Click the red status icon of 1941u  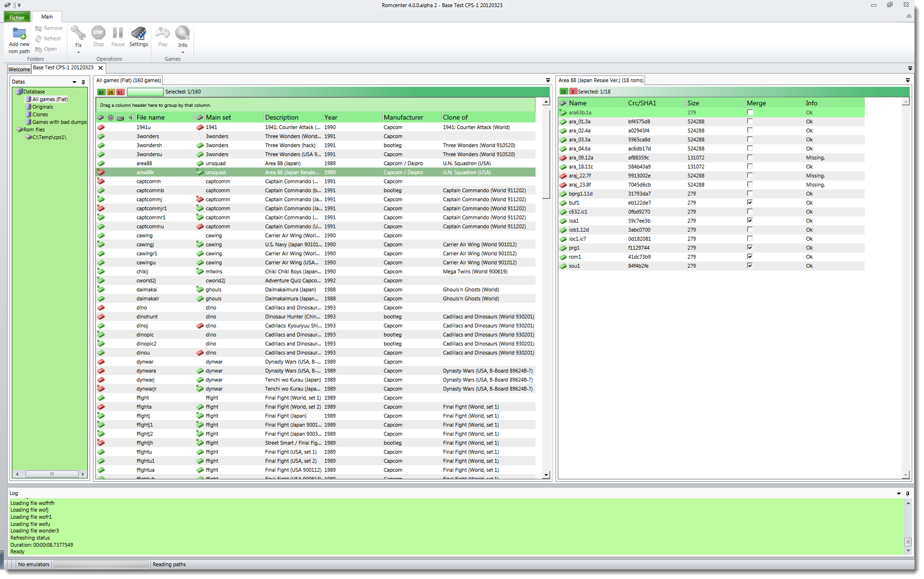click(101, 127)
